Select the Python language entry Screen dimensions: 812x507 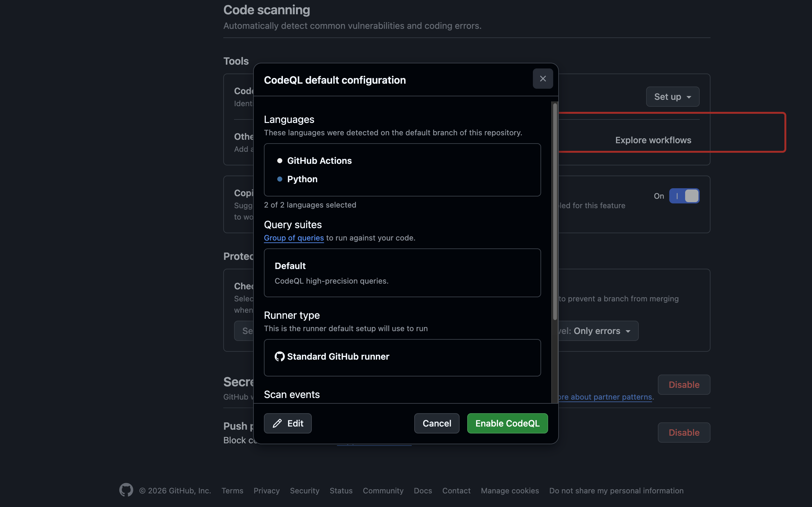tap(302, 179)
